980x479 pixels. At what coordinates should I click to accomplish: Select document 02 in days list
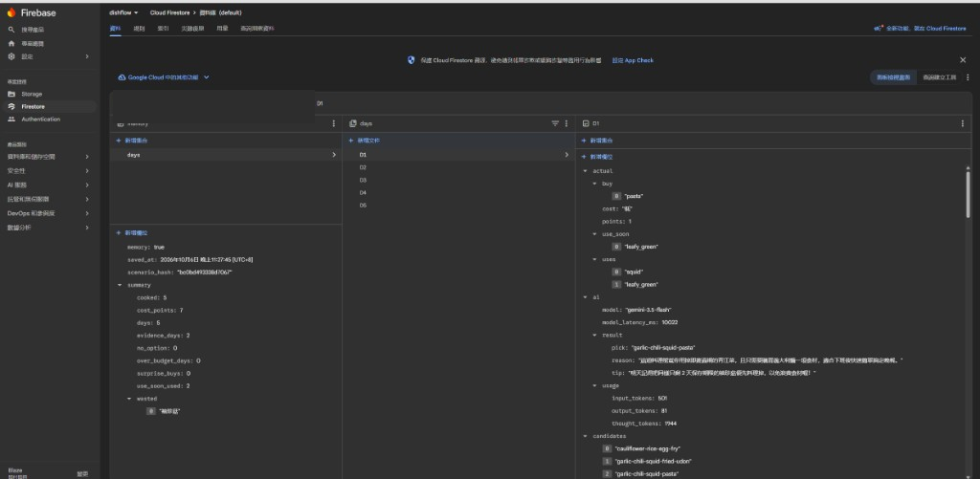[x=458, y=167]
